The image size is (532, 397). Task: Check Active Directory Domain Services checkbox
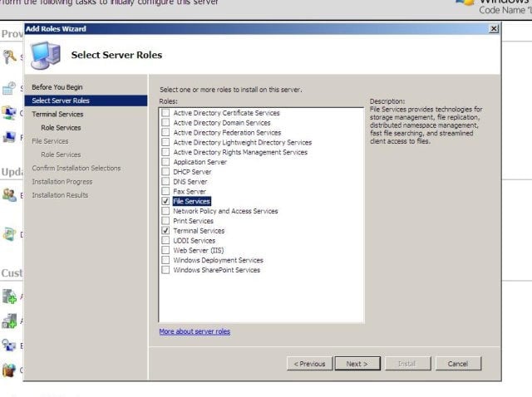[x=165, y=122]
